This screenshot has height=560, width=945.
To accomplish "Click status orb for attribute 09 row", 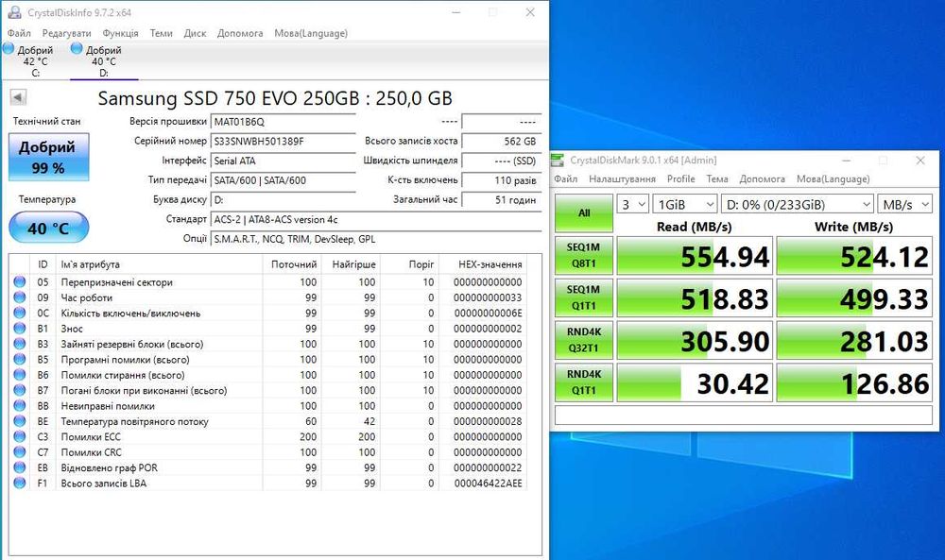I will point(19,297).
